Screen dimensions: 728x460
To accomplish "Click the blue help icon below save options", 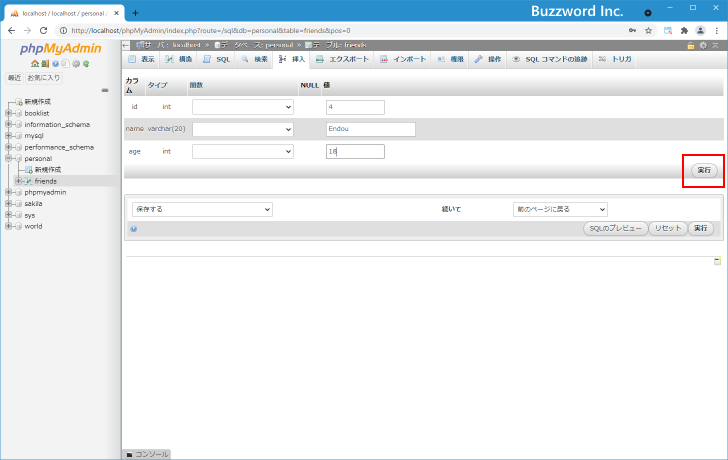I will tap(133, 228).
